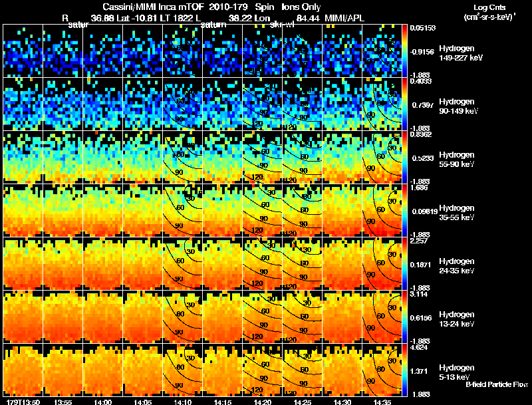Open the 13:50 image panel in the 149-227 keV row
532x405 pixels.
pos(23,51)
